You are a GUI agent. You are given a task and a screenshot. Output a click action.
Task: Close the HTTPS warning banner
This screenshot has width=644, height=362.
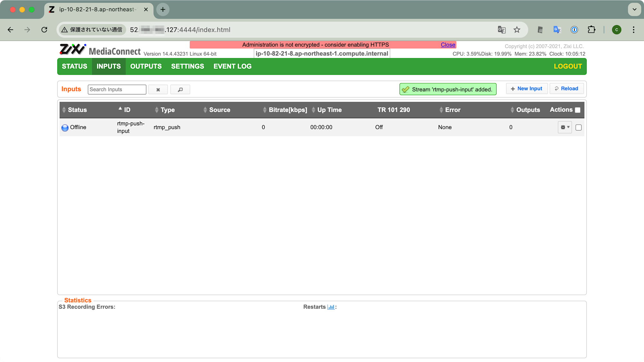click(448, 45)
